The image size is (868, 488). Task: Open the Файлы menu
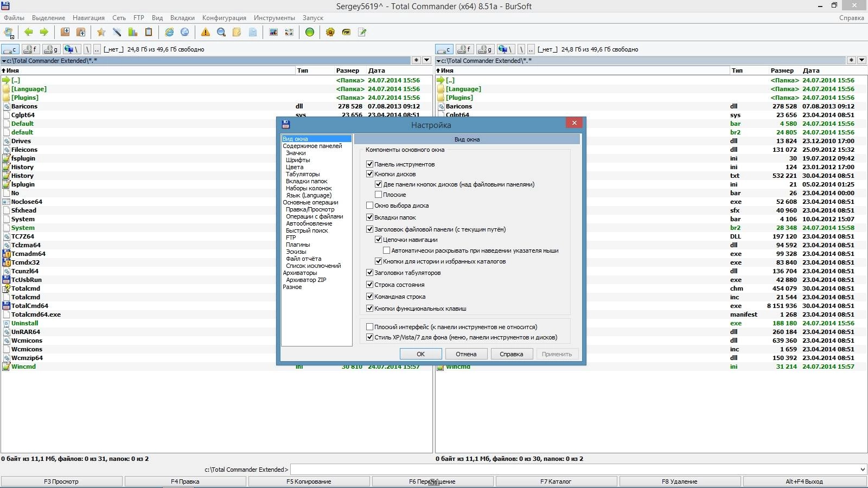(14, 18)
